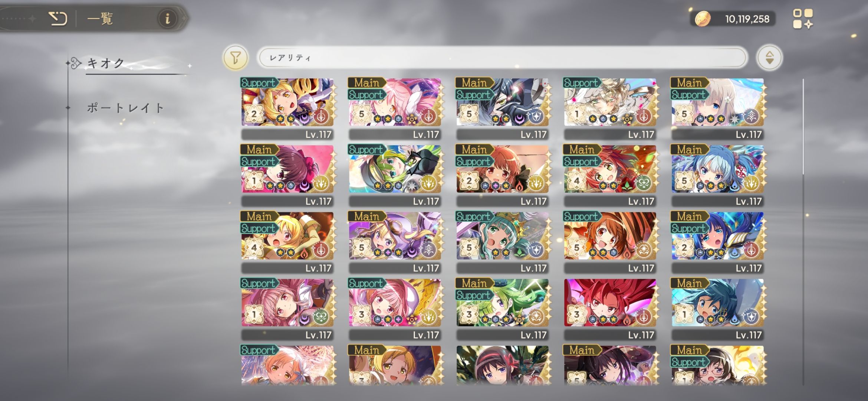Click the 10,119,258 currency counter
Viewport: 868px width, 401px height.
click(747, 19)
